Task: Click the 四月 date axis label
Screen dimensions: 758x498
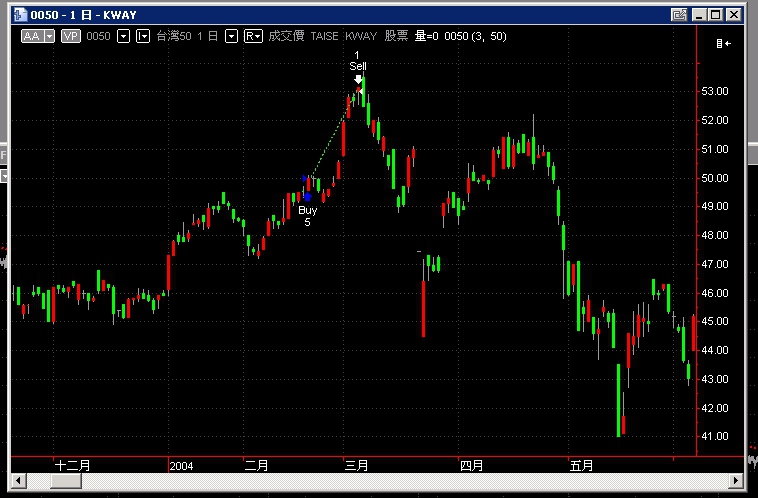Action: pos(471,466)
